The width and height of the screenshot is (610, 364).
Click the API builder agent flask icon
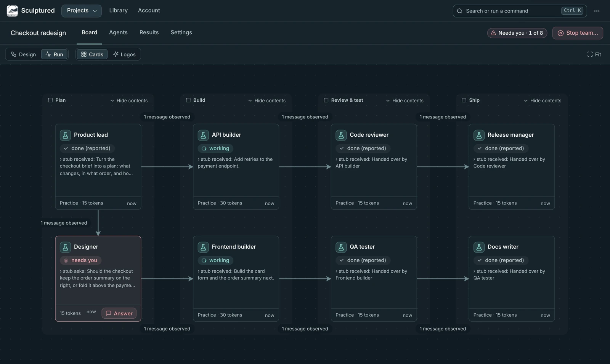pyautogui.click(x=203, y=135)
